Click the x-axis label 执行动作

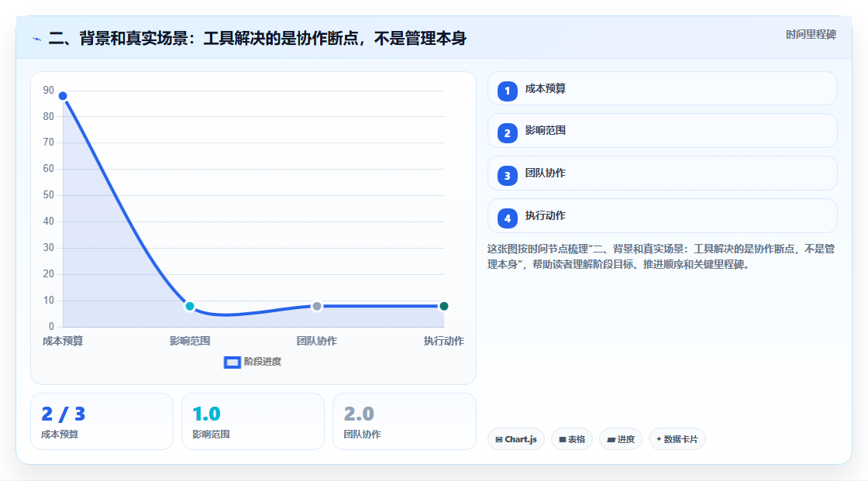click(444, 342)
